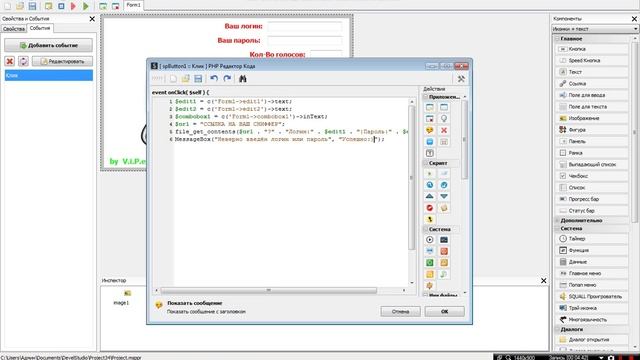640x360 pixels.
Task: Click the blue down-triangle script action
Action: (444, 196)
